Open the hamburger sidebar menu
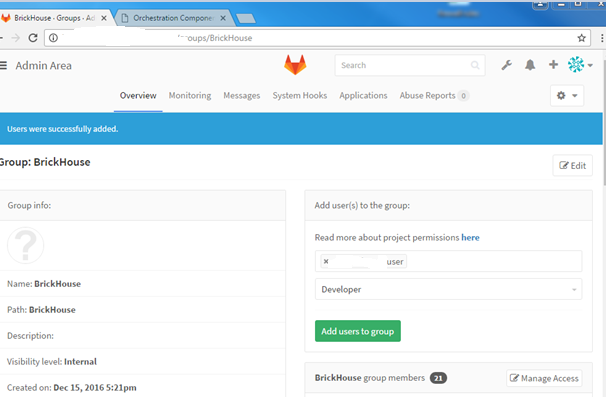 point(3,65)
